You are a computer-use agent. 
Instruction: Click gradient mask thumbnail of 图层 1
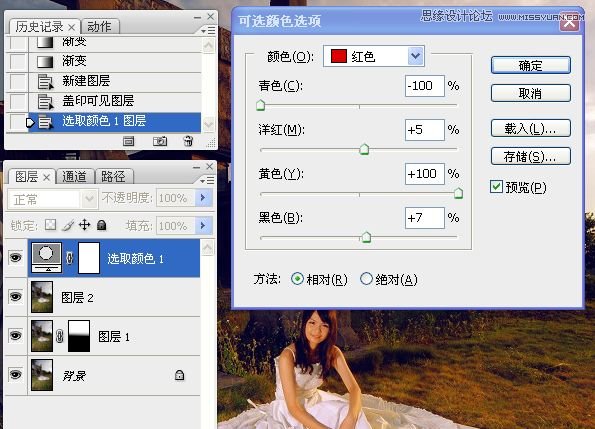pos(79,336)
